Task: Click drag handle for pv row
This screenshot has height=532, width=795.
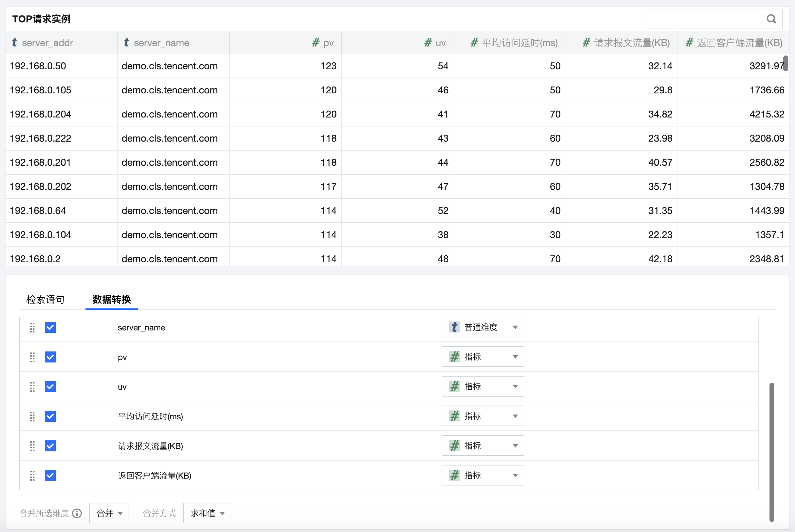Action: click(x=32, y=357)
